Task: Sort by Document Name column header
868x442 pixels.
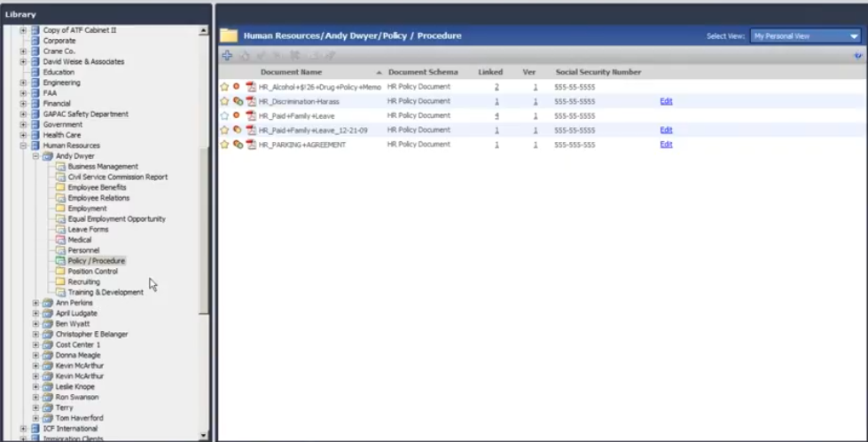Action: pyautogui.click(x=291, y=72)
